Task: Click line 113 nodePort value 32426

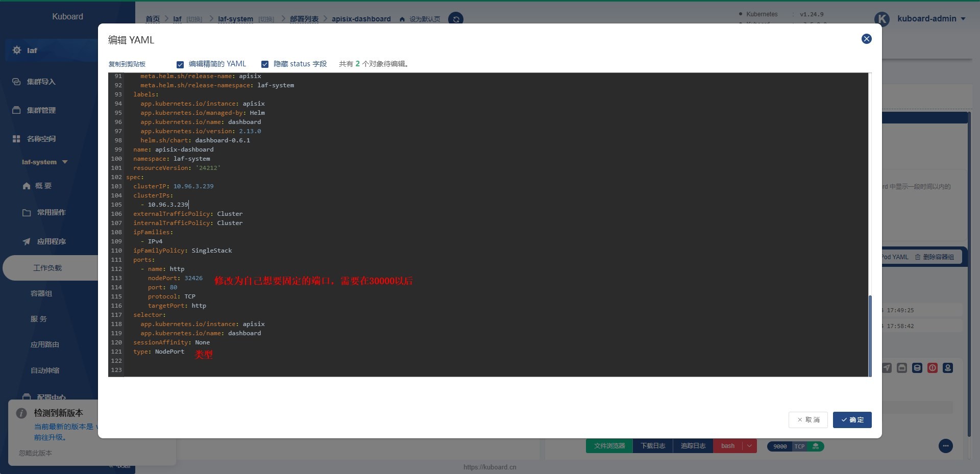Action: click(x=193, y=278)
